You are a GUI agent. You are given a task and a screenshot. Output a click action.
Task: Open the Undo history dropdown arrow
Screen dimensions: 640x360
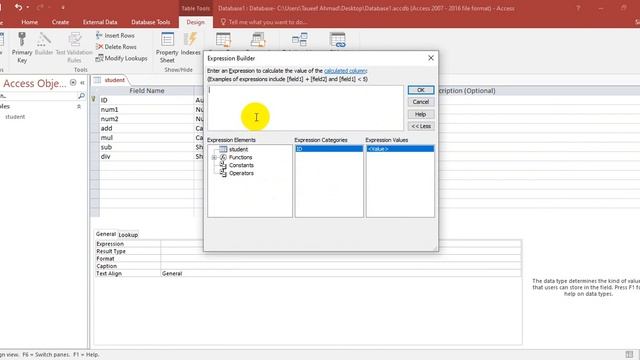[27, 7]
